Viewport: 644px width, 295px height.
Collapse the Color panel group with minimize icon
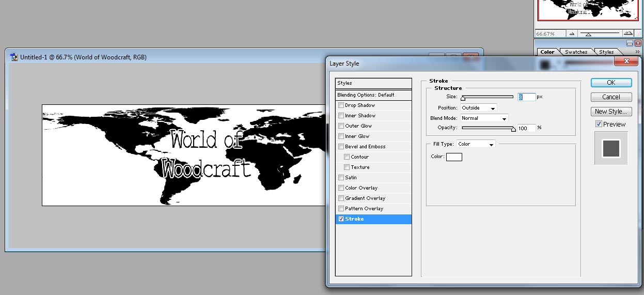630,43
